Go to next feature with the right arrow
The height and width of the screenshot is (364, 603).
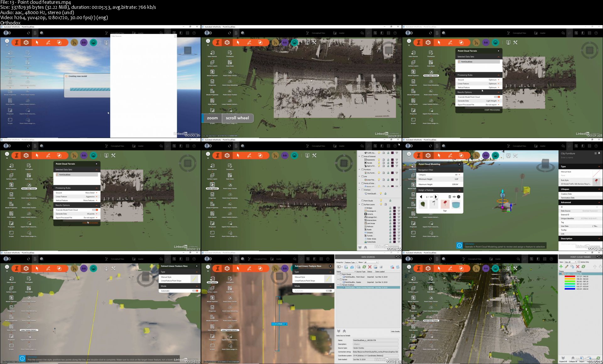pyautogui.click(x=436, y=197)
